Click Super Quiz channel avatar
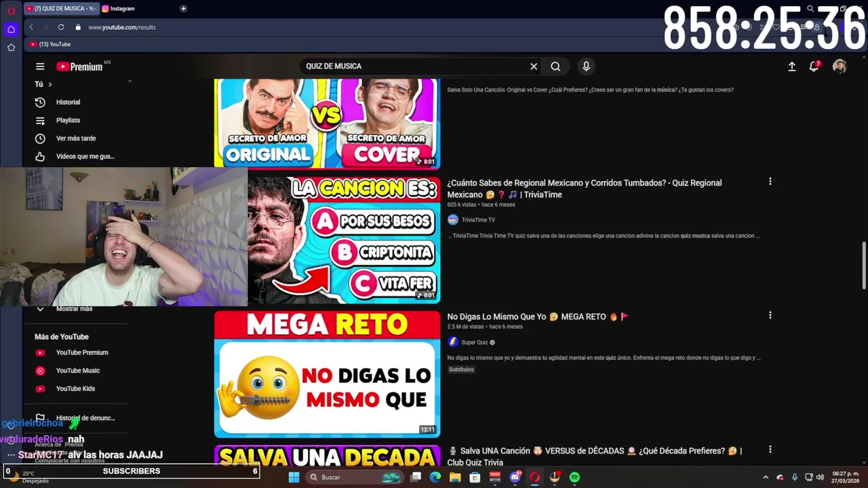The height and width of the screenshot is (488, 868). tap(453, 342)
